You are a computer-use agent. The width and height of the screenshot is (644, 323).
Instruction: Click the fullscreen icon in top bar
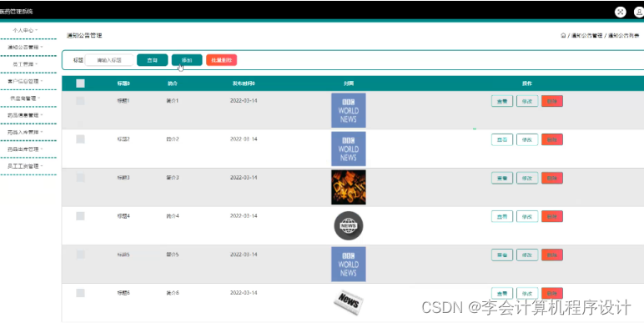tap(620, 12)
